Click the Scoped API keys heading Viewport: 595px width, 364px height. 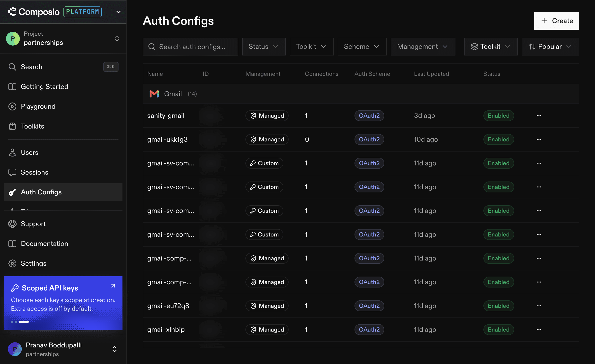50,288
